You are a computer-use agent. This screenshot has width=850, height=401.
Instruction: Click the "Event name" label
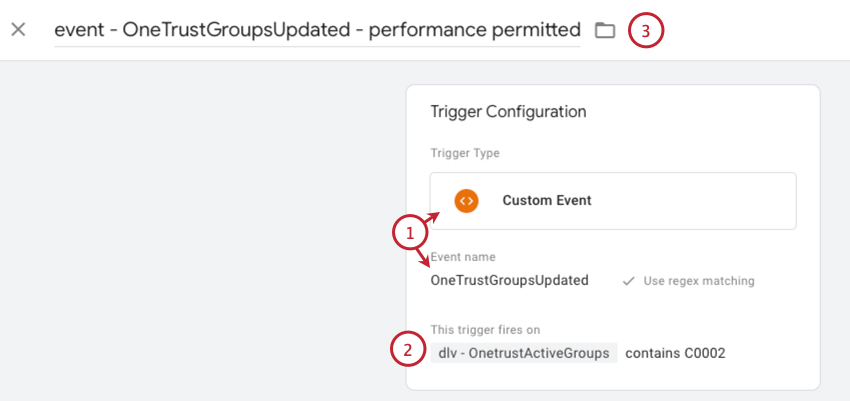point(463,257)
